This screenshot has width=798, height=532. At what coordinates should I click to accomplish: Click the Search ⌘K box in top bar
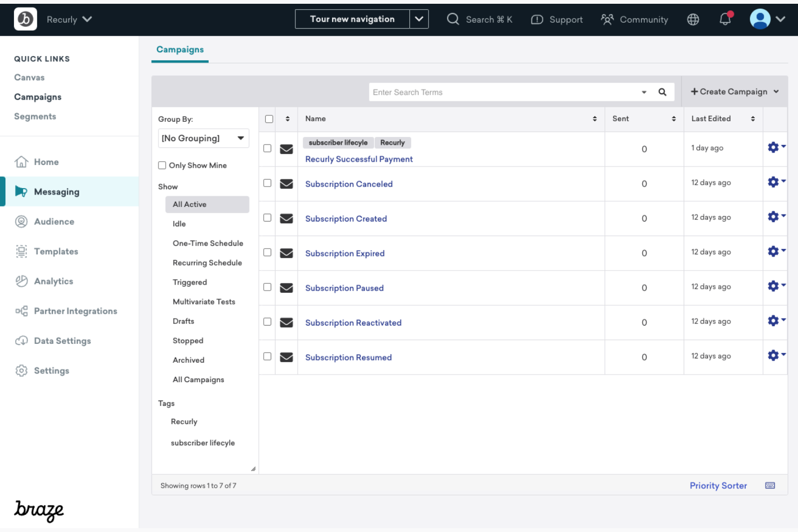[480, 19]
